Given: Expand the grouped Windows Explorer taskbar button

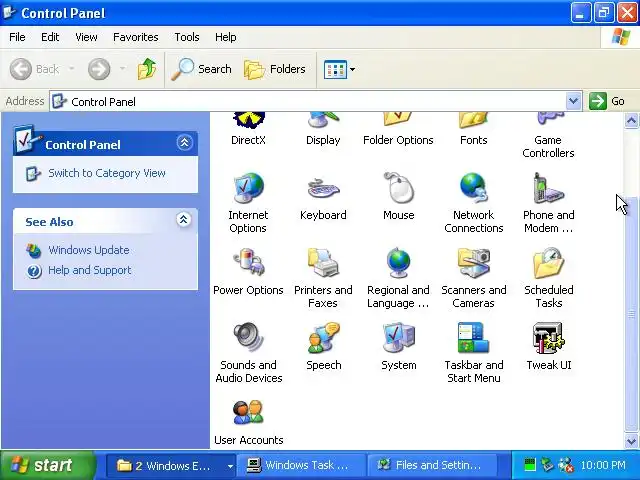Looking at the screenshot, I should [x=171, y=466].
